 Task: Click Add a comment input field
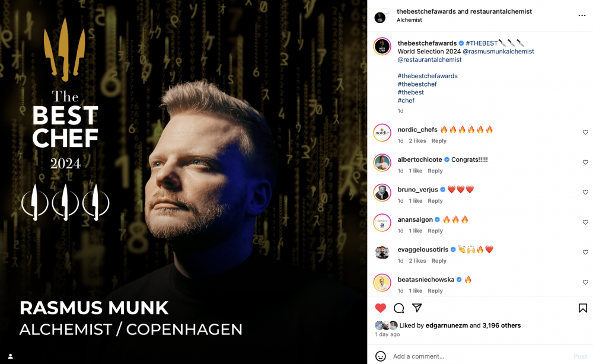click(480, 356)
